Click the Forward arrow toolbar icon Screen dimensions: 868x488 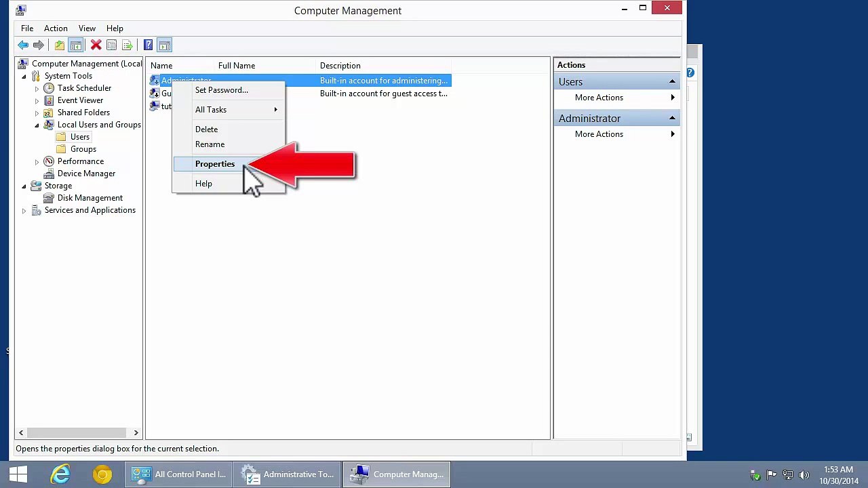[x=39, y=45]
